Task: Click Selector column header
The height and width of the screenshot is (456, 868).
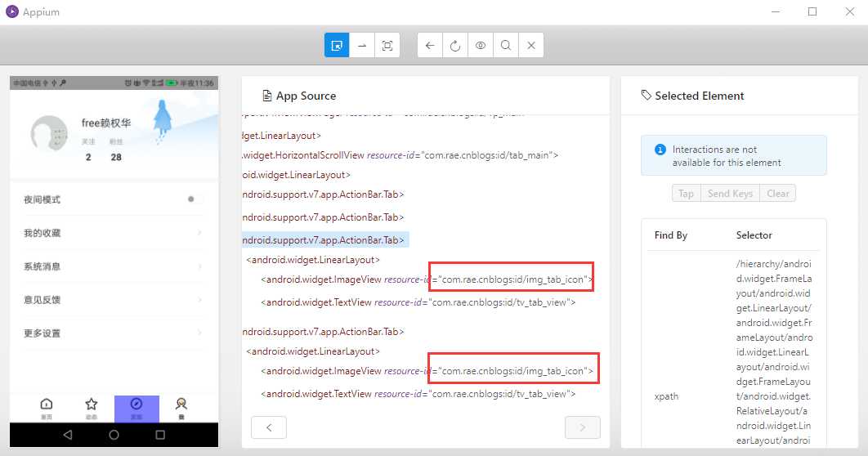Action: 754,235
